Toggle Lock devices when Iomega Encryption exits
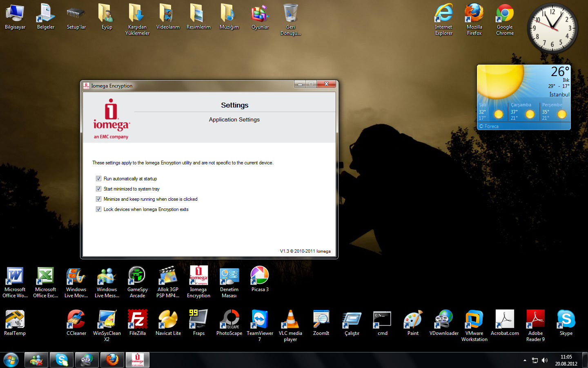Screen dimensions: 588x368 98,209
